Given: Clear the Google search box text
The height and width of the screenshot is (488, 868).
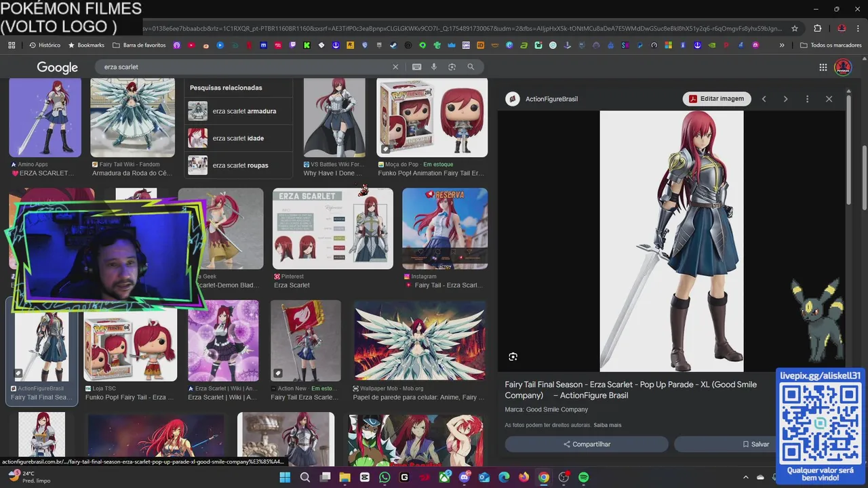Looking at the screenshot, I should point(395,67).
